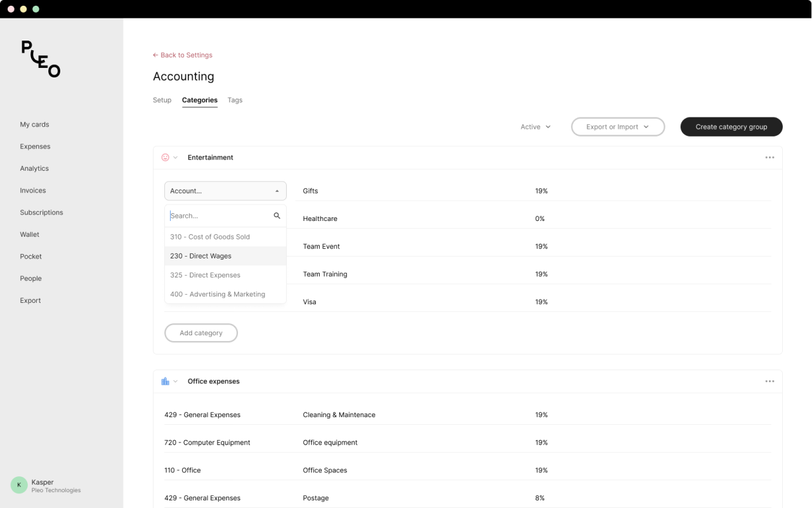Open the Active filter dropdown
The image size is (812, 508).
coord(535,127)
